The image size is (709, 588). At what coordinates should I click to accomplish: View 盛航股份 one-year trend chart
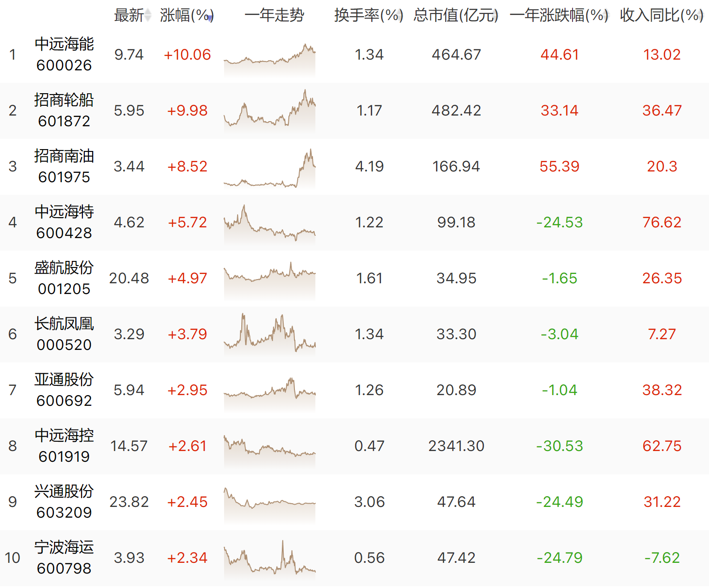pos(270,280)
